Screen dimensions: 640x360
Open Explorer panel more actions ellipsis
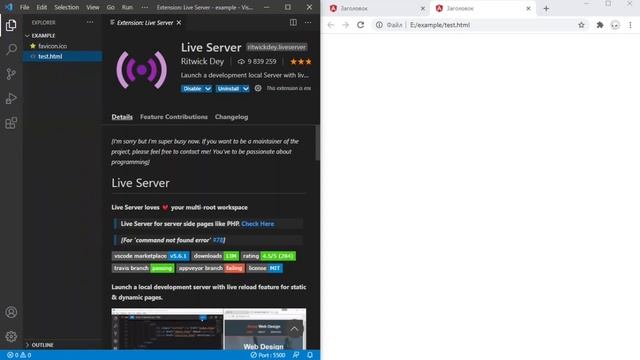click(90, 22)
